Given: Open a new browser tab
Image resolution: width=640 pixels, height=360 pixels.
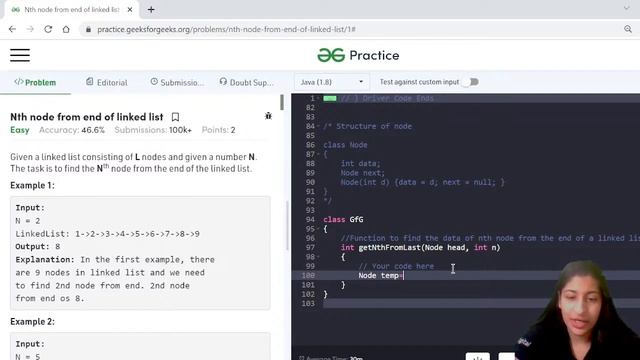Looking at the screenshot, I should [151, 9].
